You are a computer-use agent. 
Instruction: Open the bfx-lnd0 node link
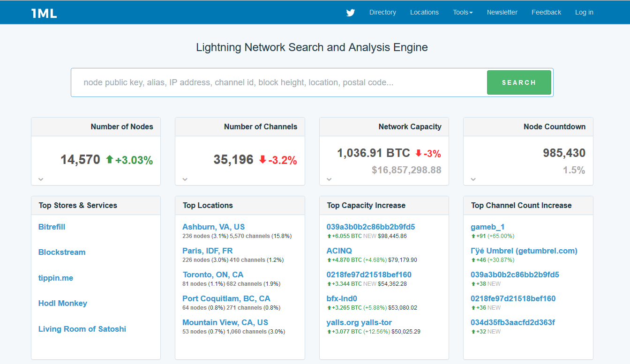[x=342, y=298]
